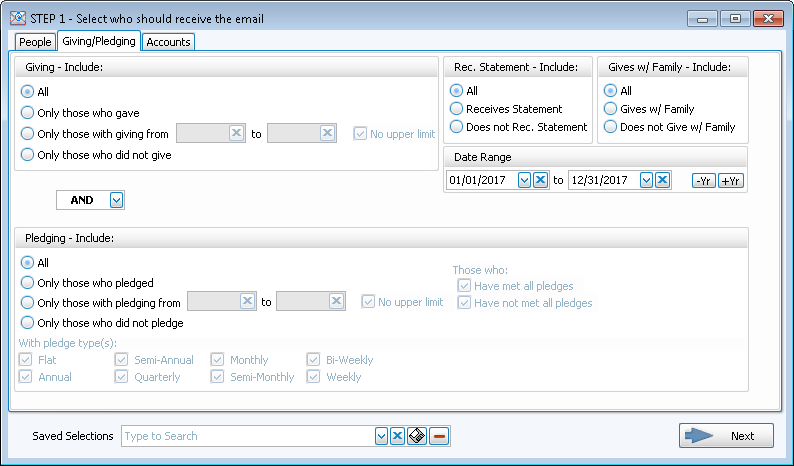Choose 'Receives Statement' radio button

[x=457, y=109]
